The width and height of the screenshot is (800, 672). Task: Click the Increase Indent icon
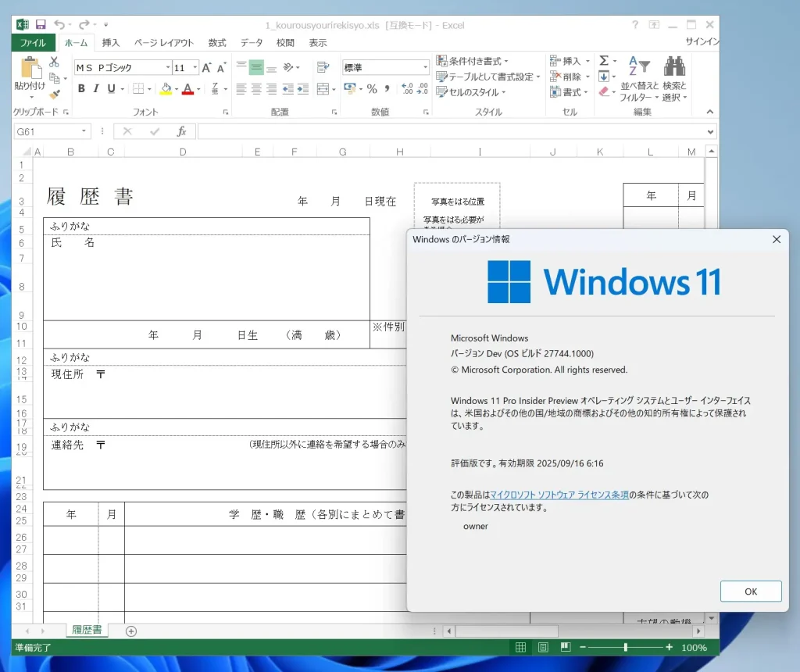point(303,89)
